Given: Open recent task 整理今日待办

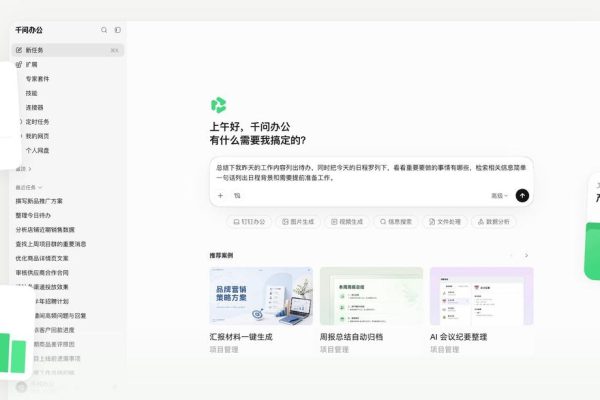Looking at the screenshot, I should tap(33, 215).
